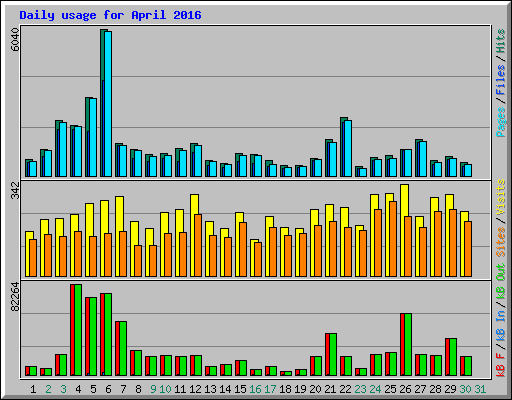Click day 13 on the x-axis
The height and width of the screenshot is (400, 512).
pos(210,389)
